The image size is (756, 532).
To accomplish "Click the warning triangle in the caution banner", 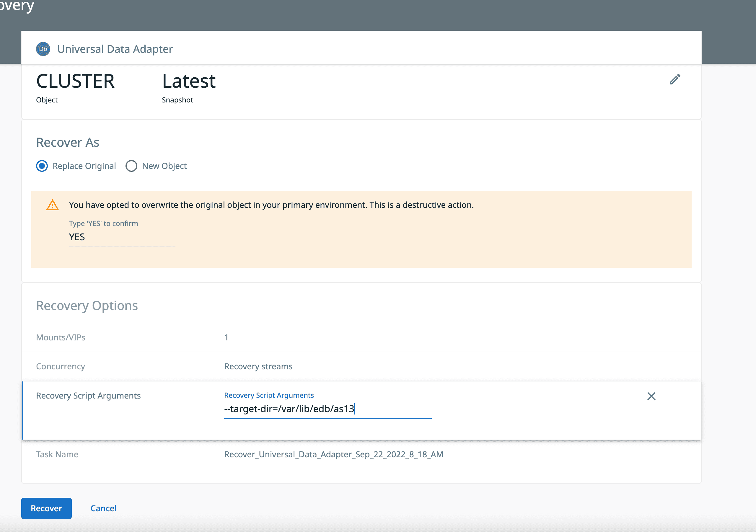I will 52,204.
